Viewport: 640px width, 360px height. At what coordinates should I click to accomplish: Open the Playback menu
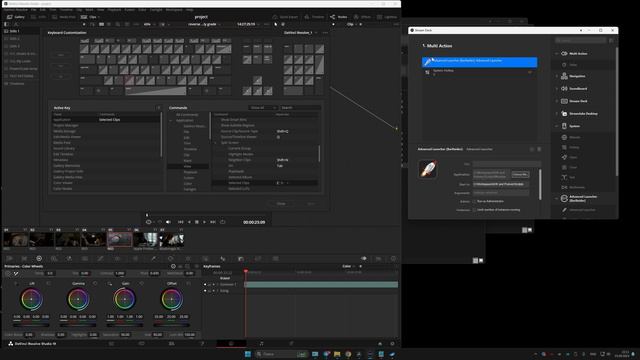(x=114, y=9)
